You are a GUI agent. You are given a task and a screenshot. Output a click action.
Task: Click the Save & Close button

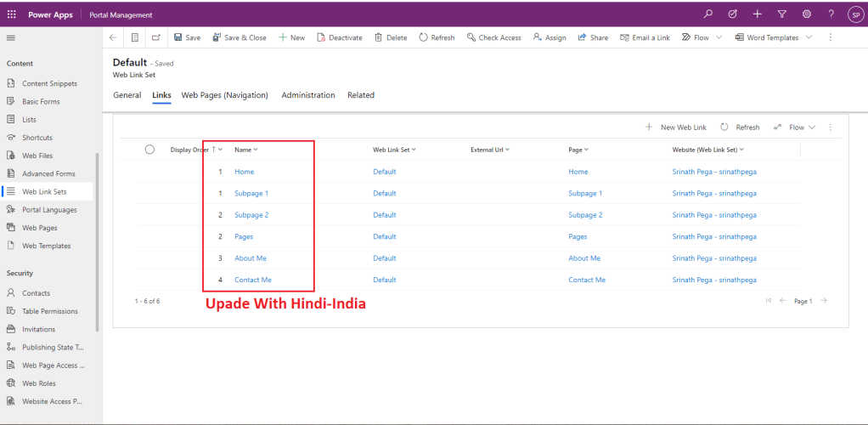coord(239,37)
